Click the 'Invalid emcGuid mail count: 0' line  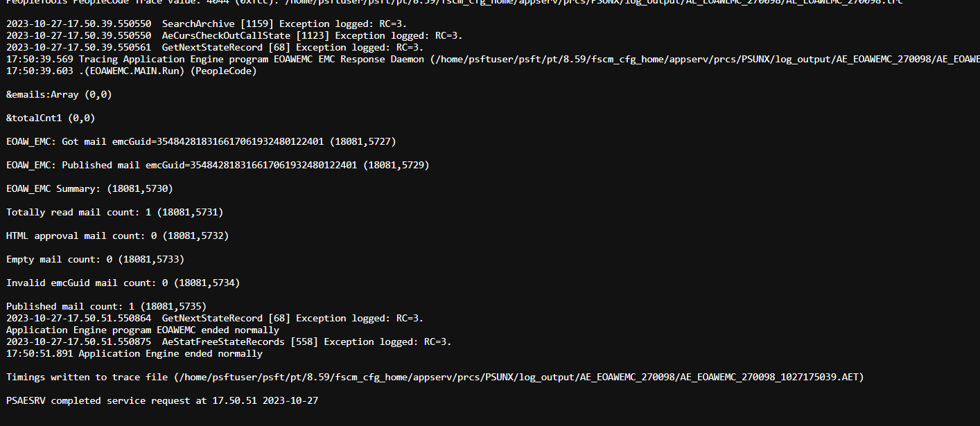(123, 283)
